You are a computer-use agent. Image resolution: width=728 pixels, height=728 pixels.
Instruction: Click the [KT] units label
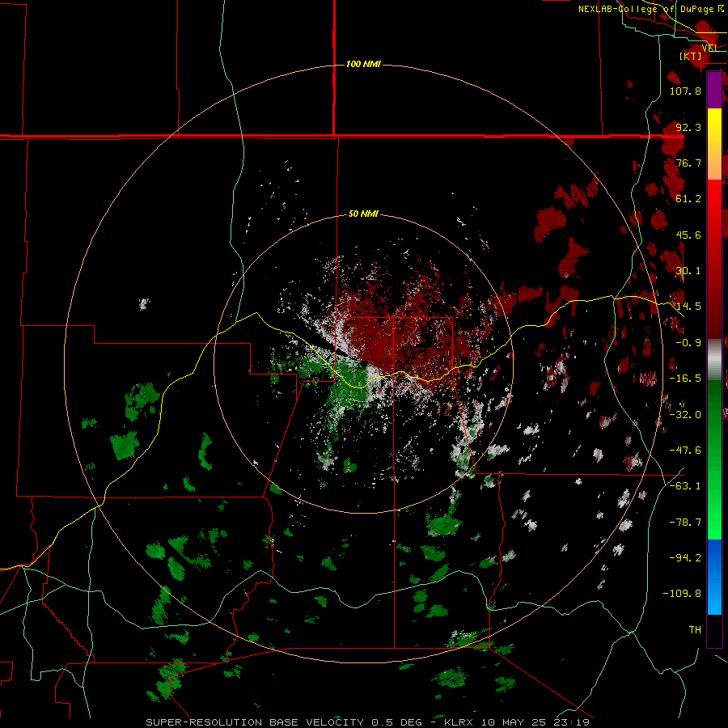click(x=691, y=56)
